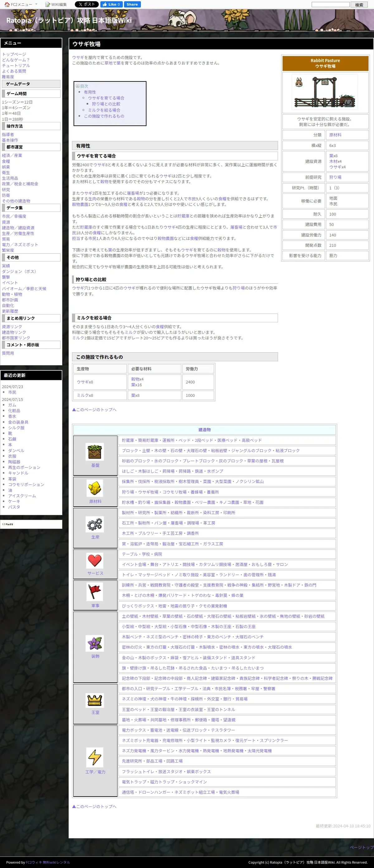Screen dimensions: 374x868
Task: Click the 基盤 grass block icon
Action: pyautogui.click(x=95, y=451)
